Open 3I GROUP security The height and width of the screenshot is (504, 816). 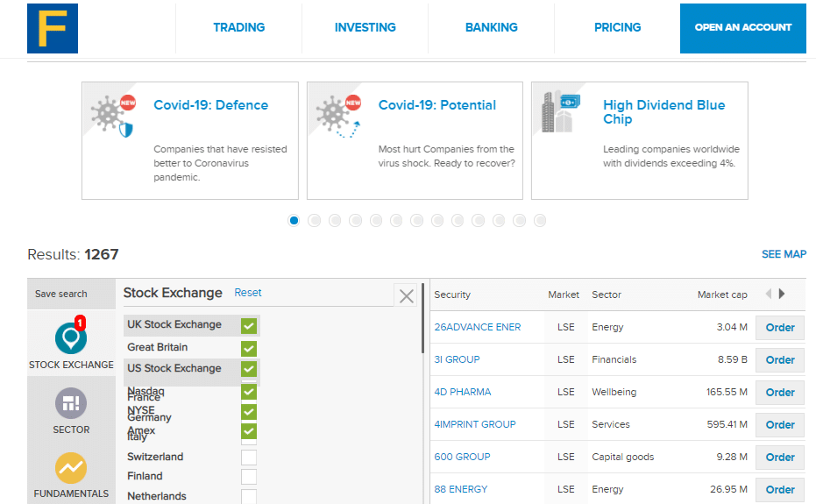457,359
